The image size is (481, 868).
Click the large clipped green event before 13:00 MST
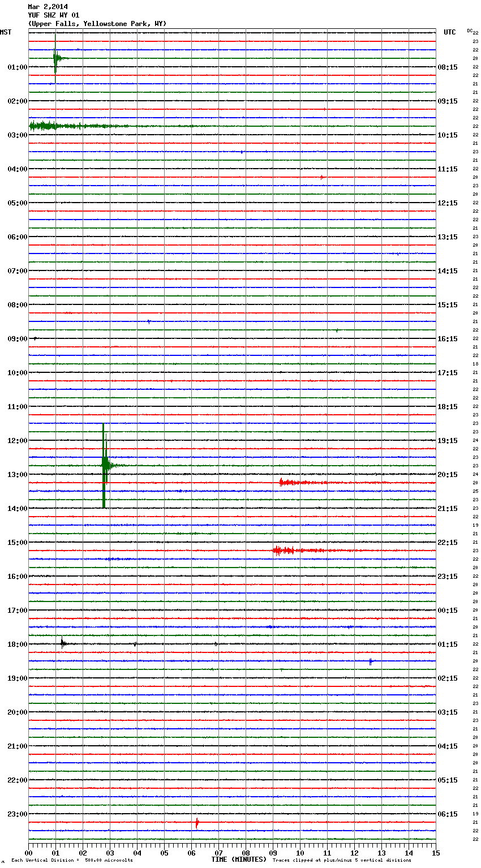pos(104,466)
